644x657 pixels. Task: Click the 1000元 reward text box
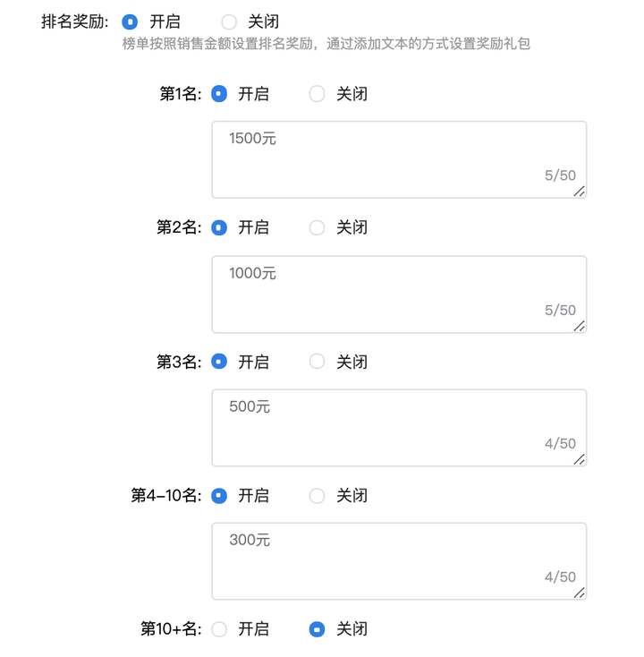tap(399, 294)
